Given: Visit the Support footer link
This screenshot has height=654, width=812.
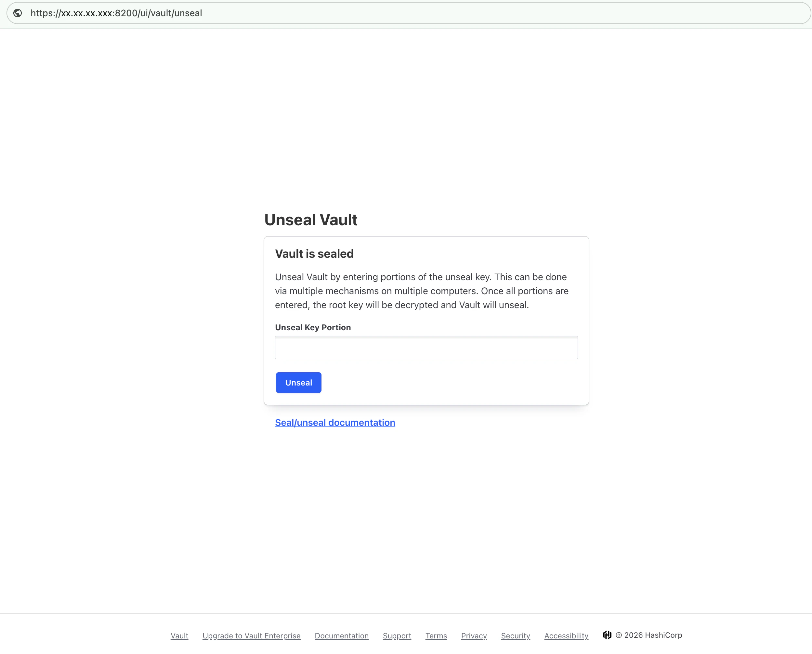Looking at the screenshot, I should [x=397, y=636].
